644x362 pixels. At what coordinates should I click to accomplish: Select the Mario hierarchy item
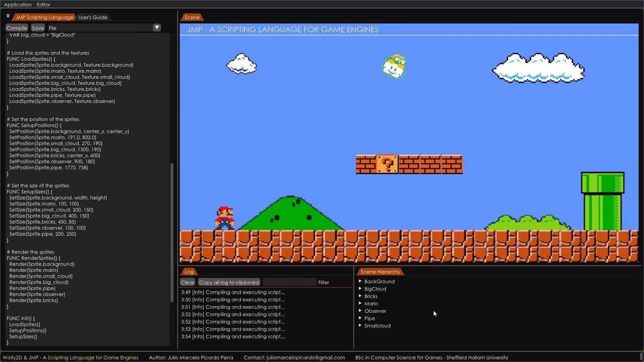371,304
